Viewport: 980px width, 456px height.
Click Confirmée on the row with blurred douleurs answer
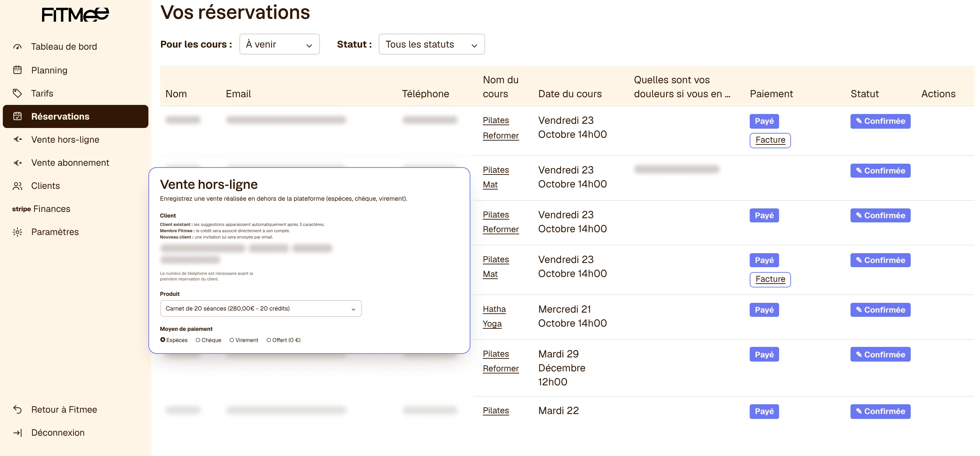point(880,171)
